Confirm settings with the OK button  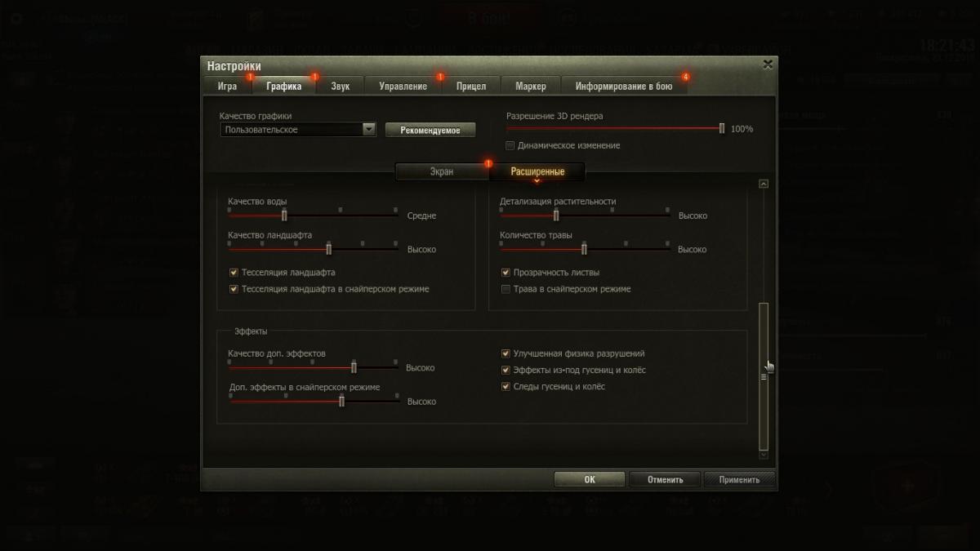point(590,479)
